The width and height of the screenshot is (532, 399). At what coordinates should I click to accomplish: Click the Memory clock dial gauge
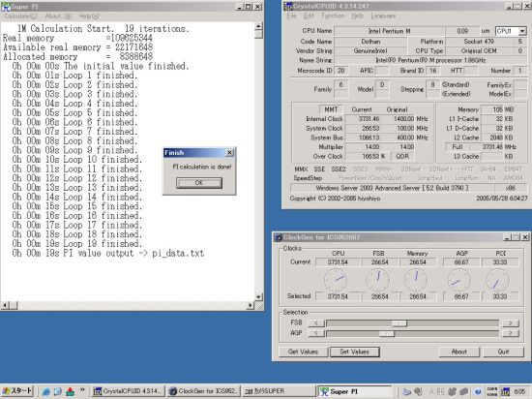click(x=416, y=280)
